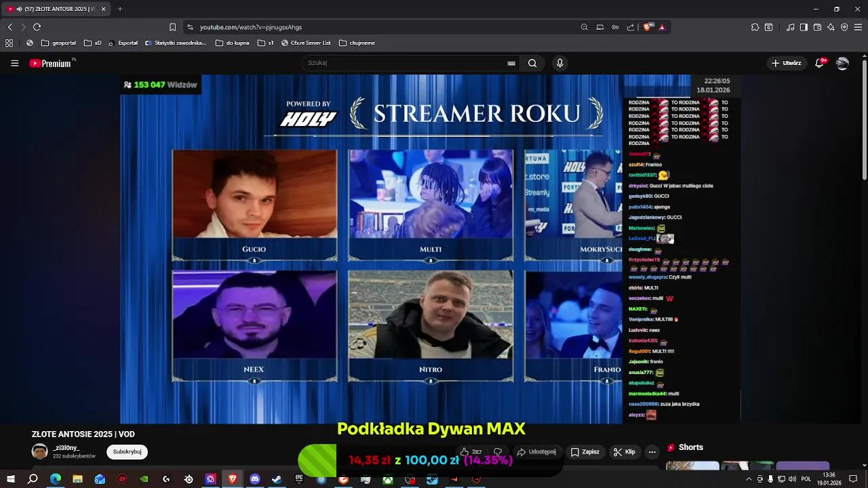The image size is (868, 488).
Task: Open _zi3l0ny_ channel name link
Action: pos(66,448)
